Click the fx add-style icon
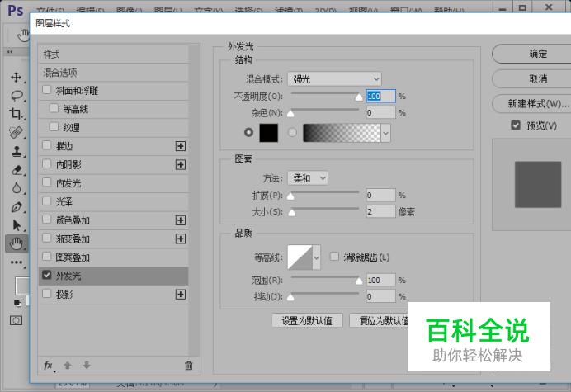 [48, 365]
